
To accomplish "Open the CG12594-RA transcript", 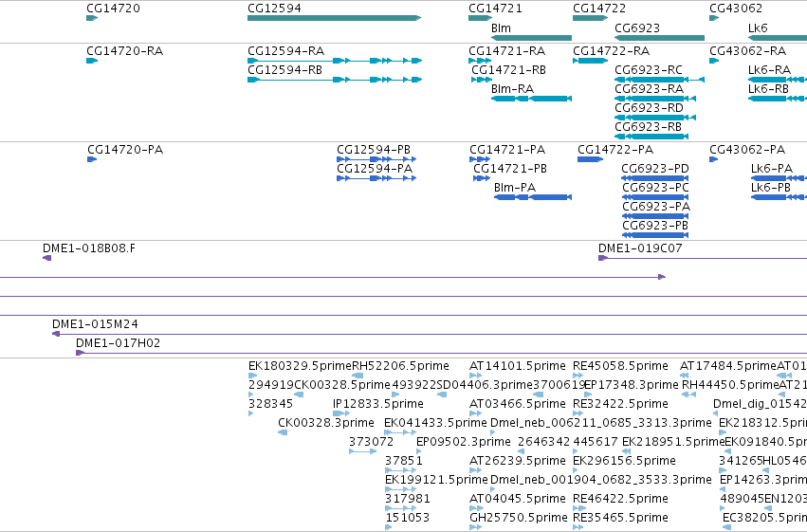I will [335, 61].
